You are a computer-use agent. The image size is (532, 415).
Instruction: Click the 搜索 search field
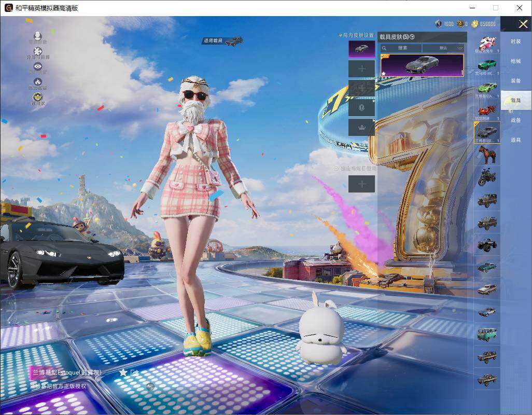(x=401, y=48)
